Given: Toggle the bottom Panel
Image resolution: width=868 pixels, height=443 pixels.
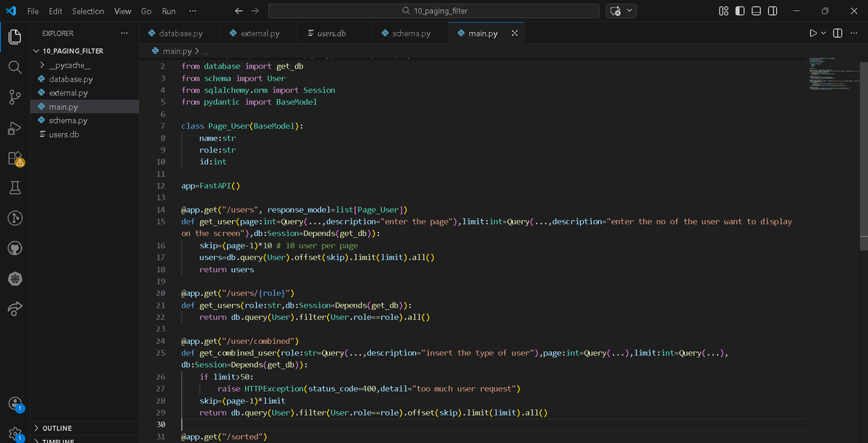Looking at the screenshot, I should [x=756, y=11].
